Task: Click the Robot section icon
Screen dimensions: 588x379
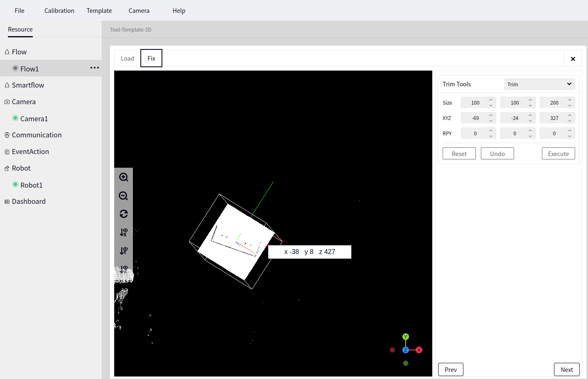Action: coord(7,169)
